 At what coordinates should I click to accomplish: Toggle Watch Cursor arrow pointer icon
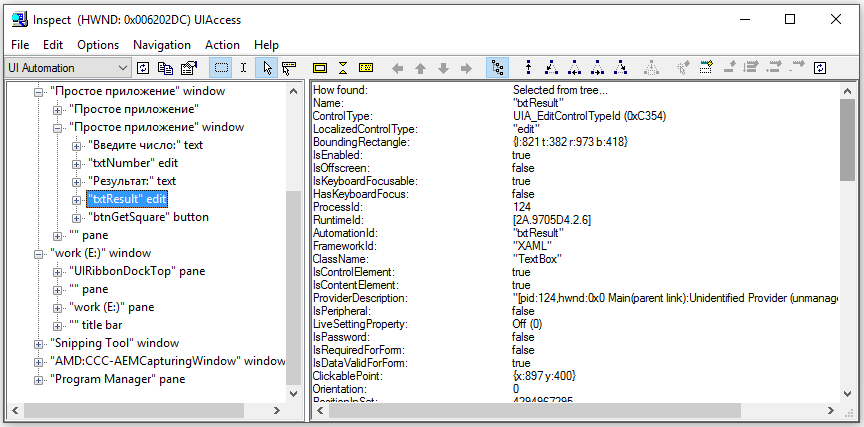click(x=267, y=68)
